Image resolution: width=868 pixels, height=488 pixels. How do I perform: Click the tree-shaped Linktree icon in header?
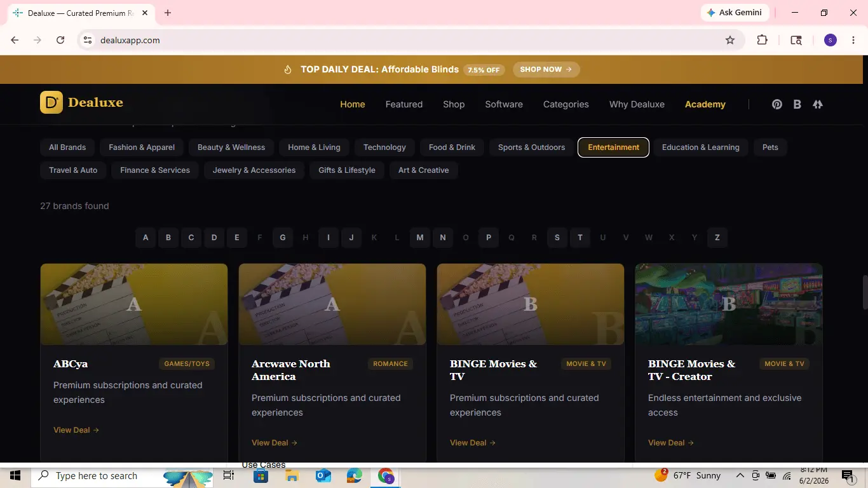tap(818, 104)
